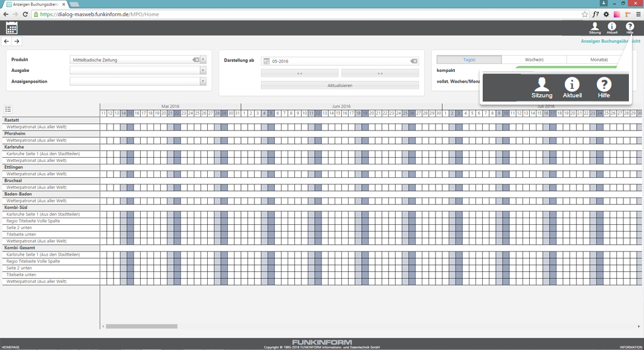Toggle the row list icon above Rastatt
644x350 pixels.
click(8, 109)
